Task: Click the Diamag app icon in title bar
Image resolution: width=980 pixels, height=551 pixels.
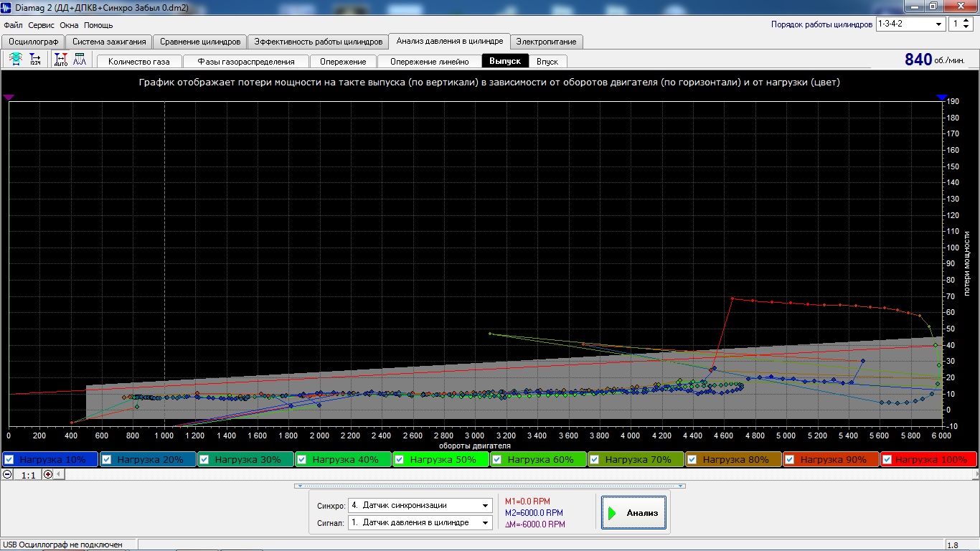Action: coord(6,7)
